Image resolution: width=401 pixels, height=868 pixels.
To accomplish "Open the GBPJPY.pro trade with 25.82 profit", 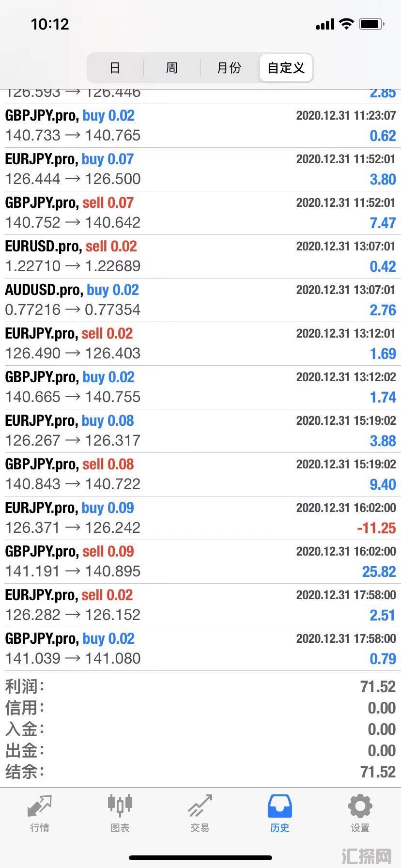I will (x=200, y=561).
